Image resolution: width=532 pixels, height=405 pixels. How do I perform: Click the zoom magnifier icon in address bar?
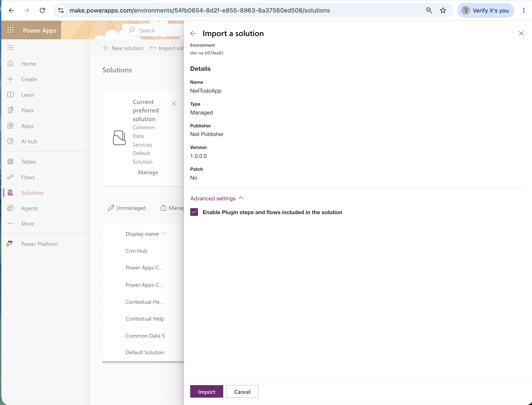point(429,10)
